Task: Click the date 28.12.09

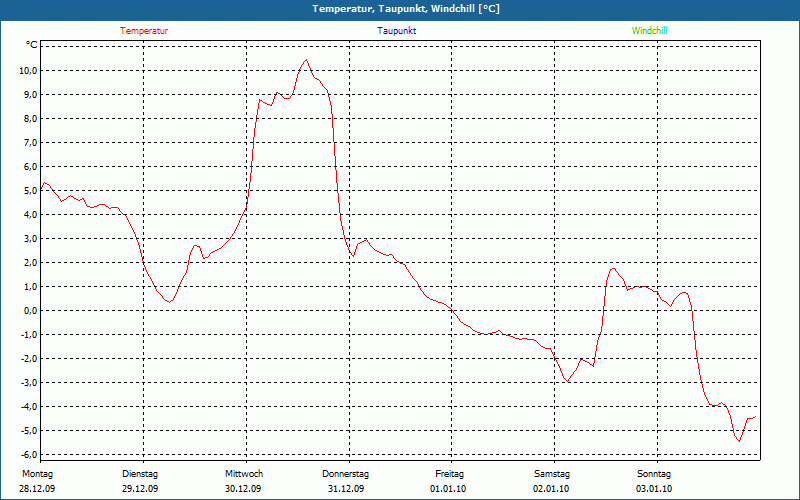Action: coord(37,489)
